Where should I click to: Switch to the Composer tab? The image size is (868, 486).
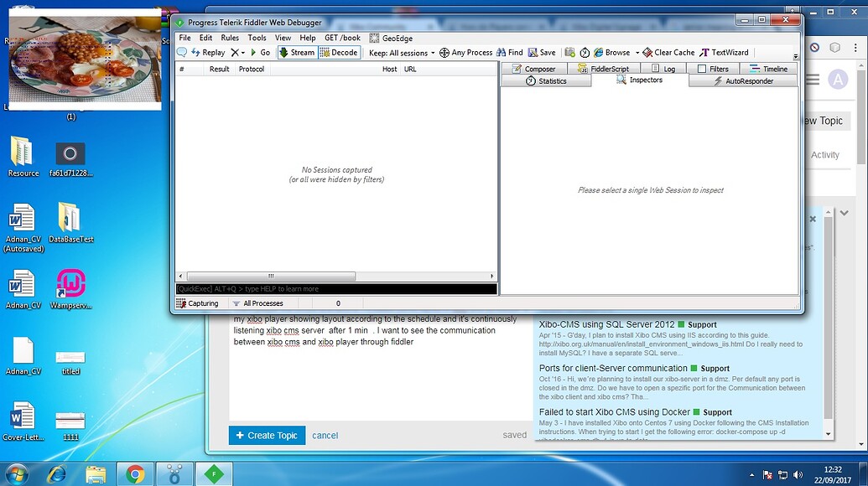point(534,69)
